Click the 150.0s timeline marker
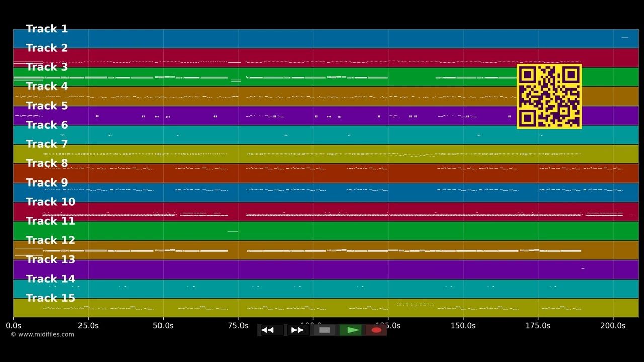644x362 pixels. [x=463, y=326]
